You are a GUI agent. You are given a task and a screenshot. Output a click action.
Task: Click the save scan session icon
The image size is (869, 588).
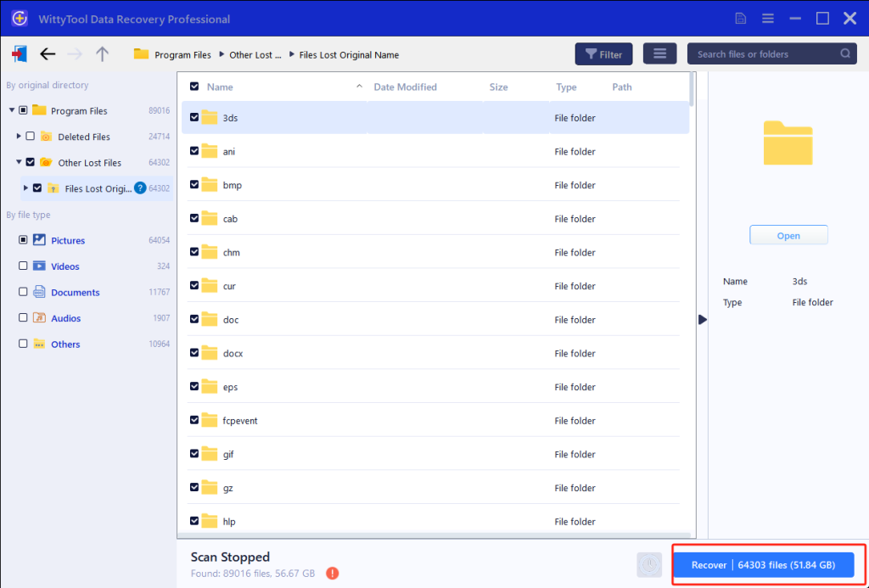click(x=741, y=19)
